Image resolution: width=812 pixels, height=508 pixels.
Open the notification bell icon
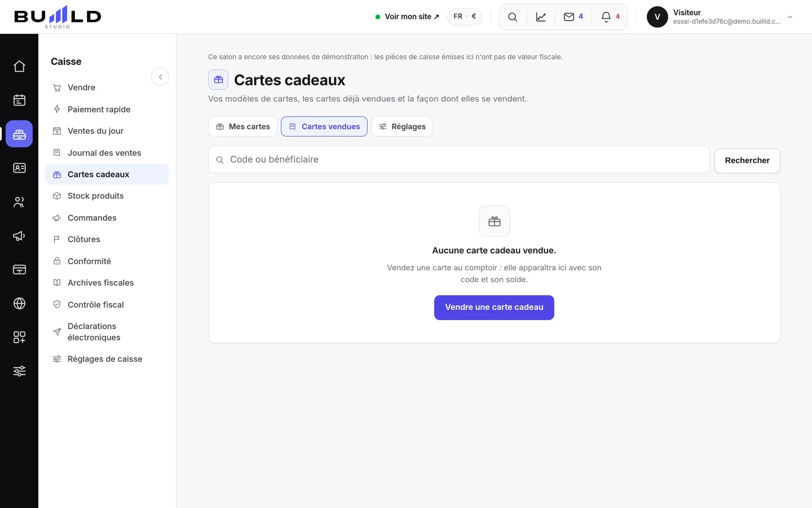click(x=611, y=17)
